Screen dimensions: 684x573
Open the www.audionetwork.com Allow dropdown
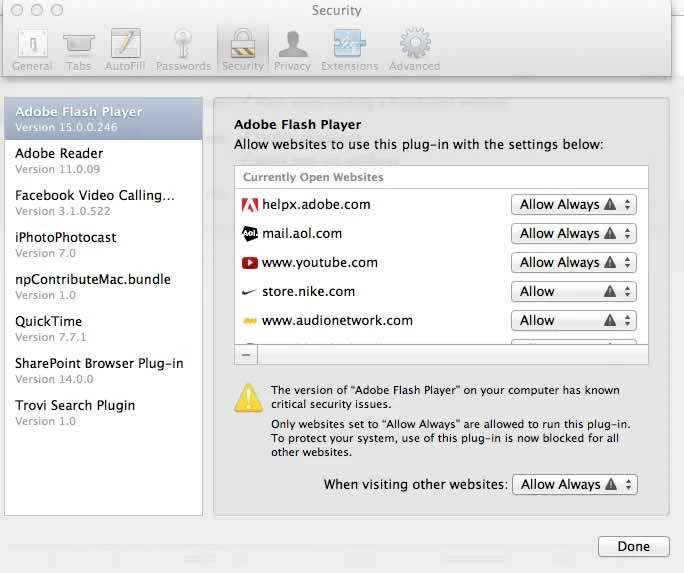point(574,321)
